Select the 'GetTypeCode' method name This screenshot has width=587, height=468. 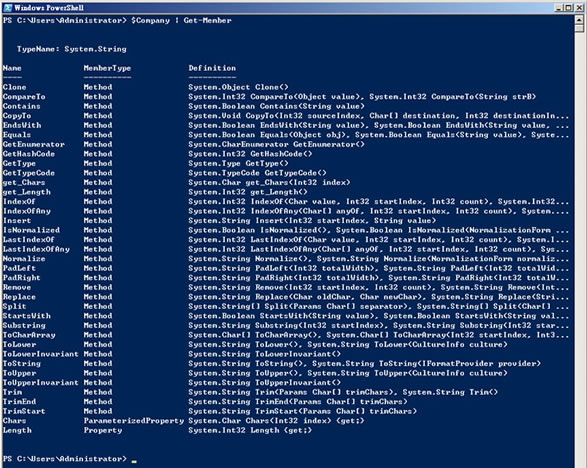29,173
